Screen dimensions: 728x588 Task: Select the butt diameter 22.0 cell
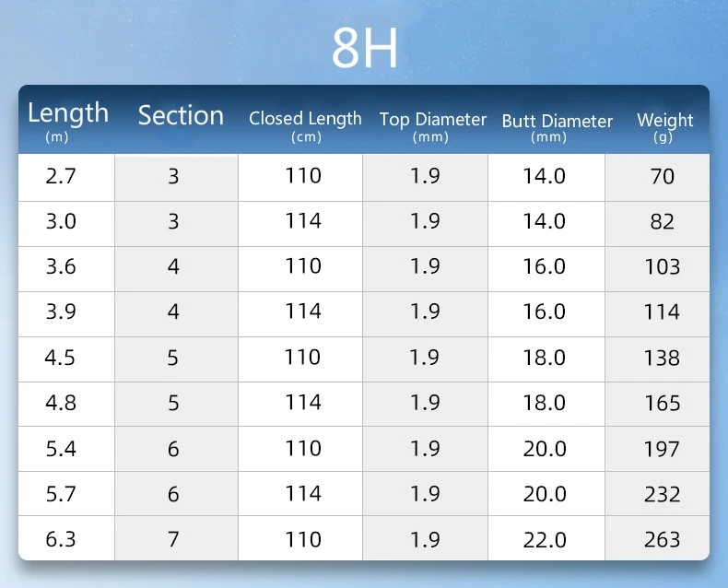pyautogui.click(x=544, y=539)
